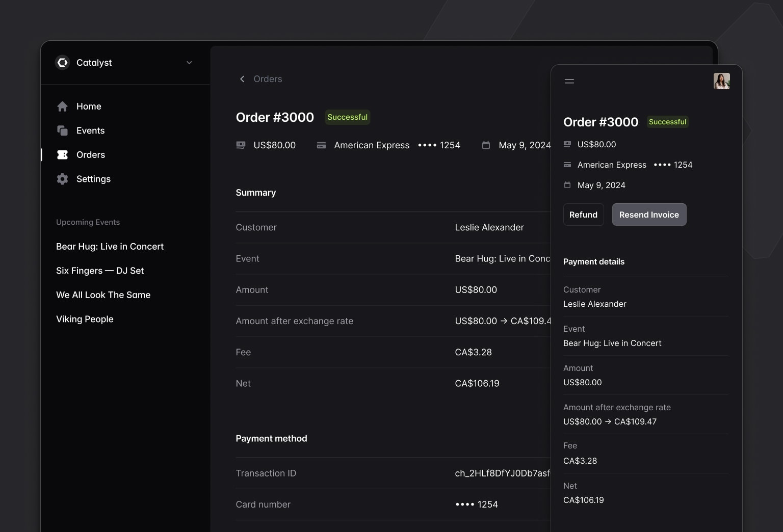Image resolution: width=783 pixels, height=532 pixels.
Task: Click the Refund button
Action: coord(583,215)
